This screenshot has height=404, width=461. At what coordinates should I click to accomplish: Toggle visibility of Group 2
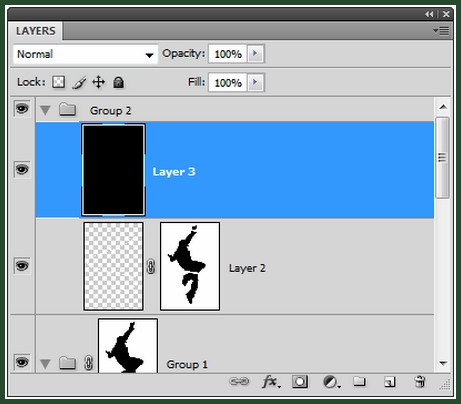click(x=22, y=108)
